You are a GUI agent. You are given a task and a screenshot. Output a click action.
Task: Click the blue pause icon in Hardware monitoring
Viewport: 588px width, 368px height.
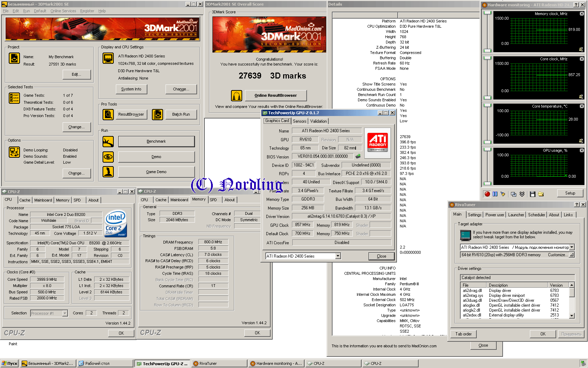[x=495, y=194]
